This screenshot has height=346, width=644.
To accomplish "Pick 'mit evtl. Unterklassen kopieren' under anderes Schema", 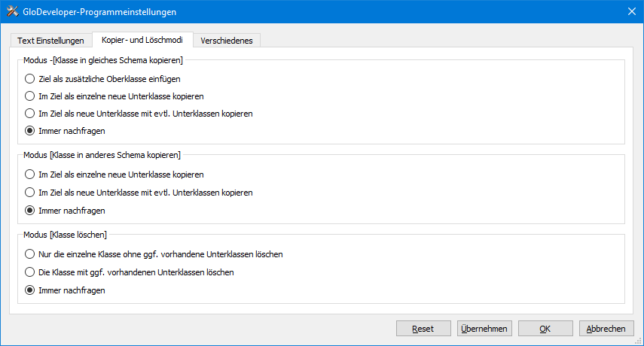I will click(139, 193).
